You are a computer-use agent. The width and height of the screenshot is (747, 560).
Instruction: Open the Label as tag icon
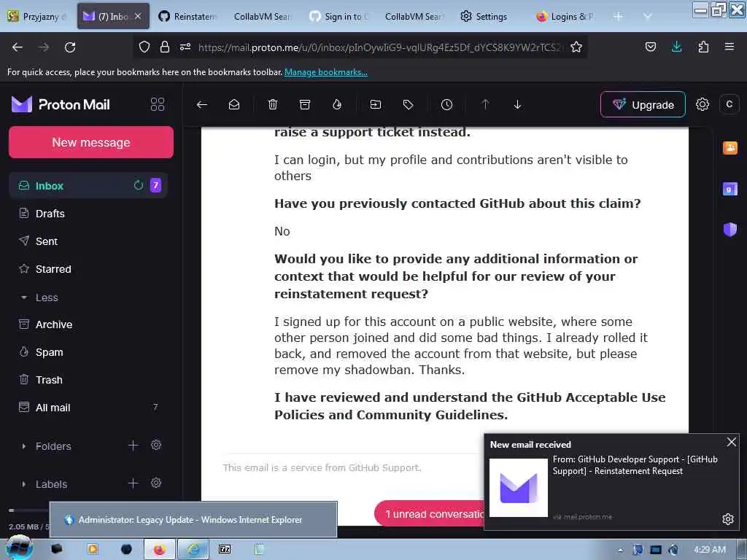(x=408, y=105)
